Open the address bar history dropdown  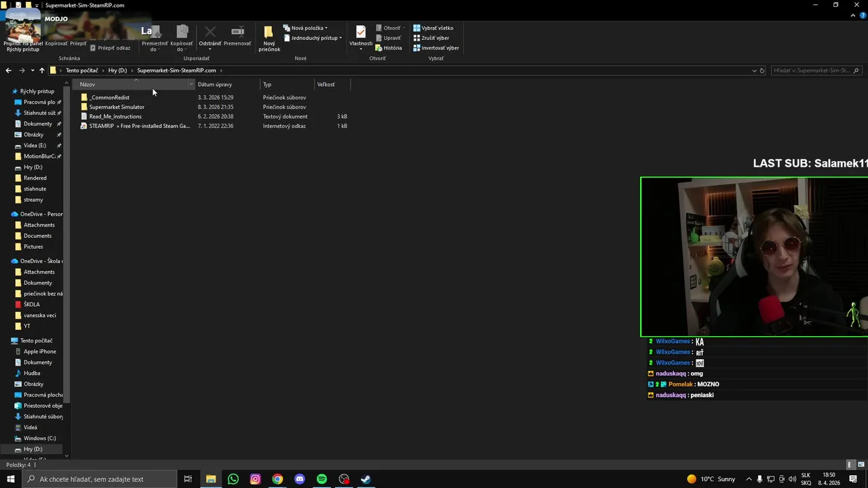coord(754,70)
